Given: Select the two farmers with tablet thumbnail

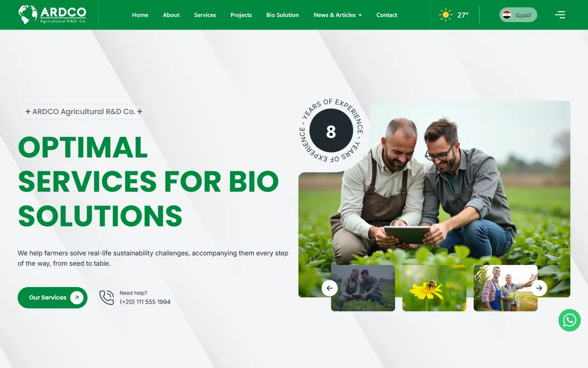Looking at the screenshot, I should [x=363, y=288].
